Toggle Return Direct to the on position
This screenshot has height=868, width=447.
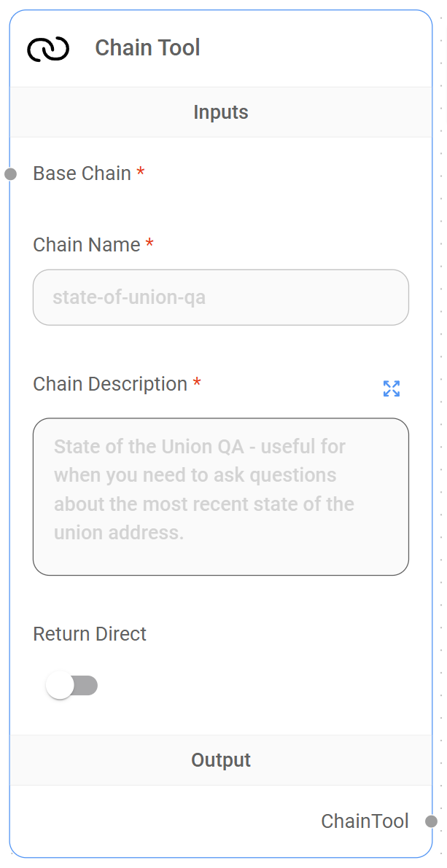coord(73,685)
